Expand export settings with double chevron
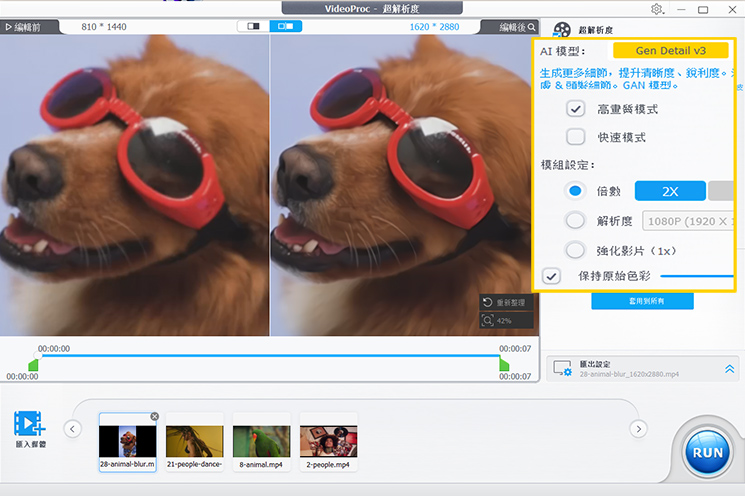This screenshot has width=745, height=496. click(x=729, y=369)
